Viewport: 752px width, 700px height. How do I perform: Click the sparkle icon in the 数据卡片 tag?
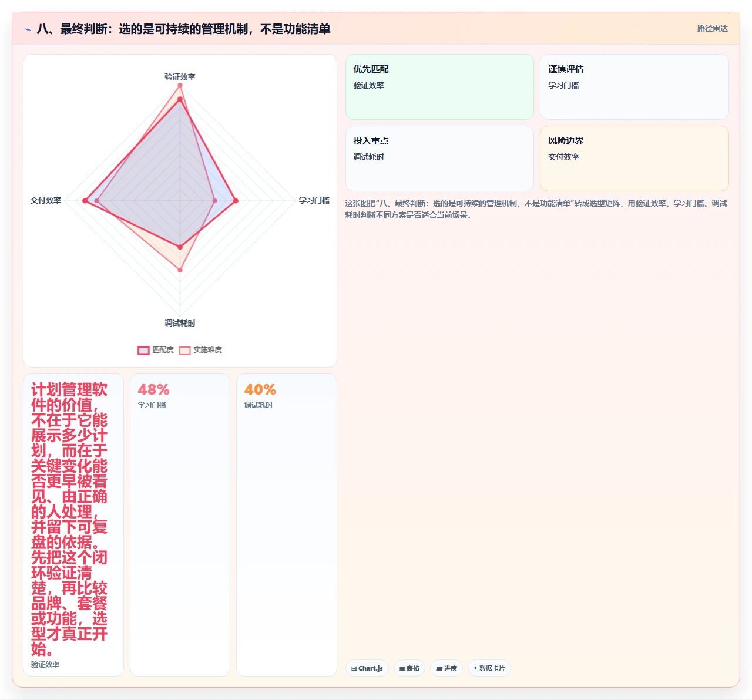475,668
